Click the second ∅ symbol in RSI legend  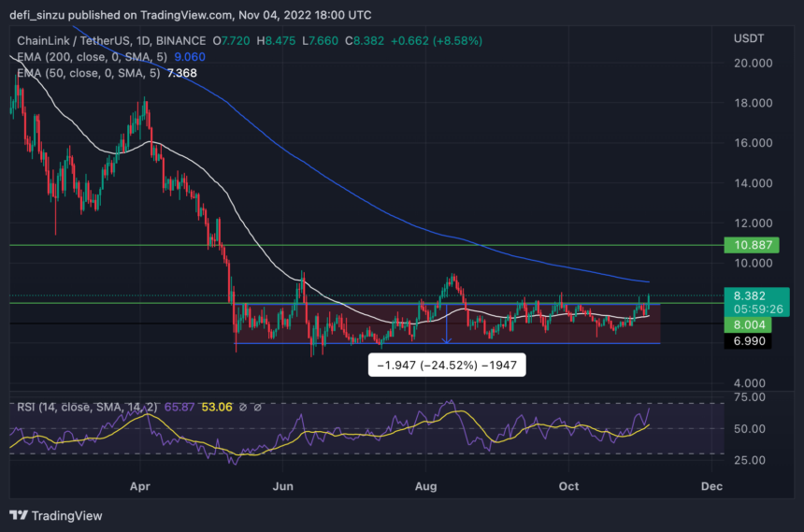(258, 408)
